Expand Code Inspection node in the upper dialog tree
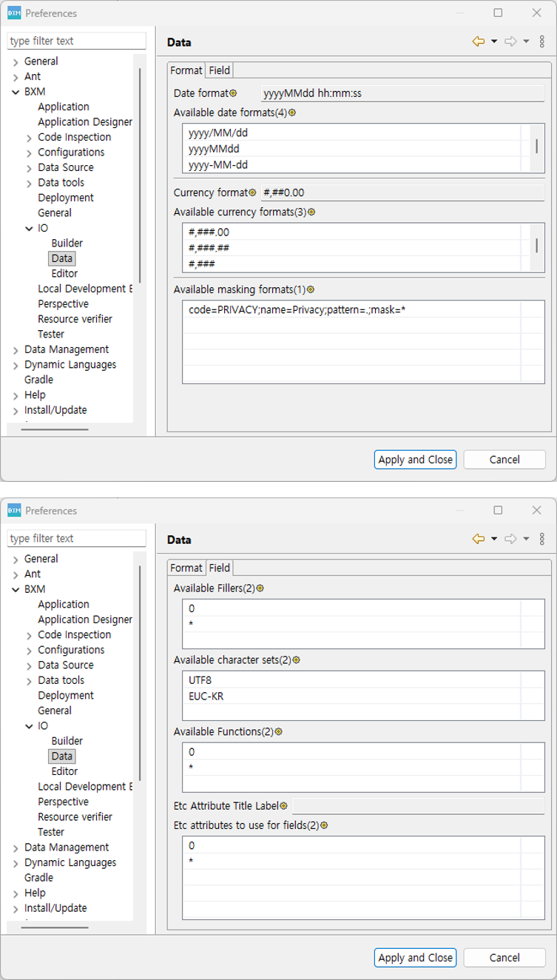The image size is (557, 980). tap(30, 137)
